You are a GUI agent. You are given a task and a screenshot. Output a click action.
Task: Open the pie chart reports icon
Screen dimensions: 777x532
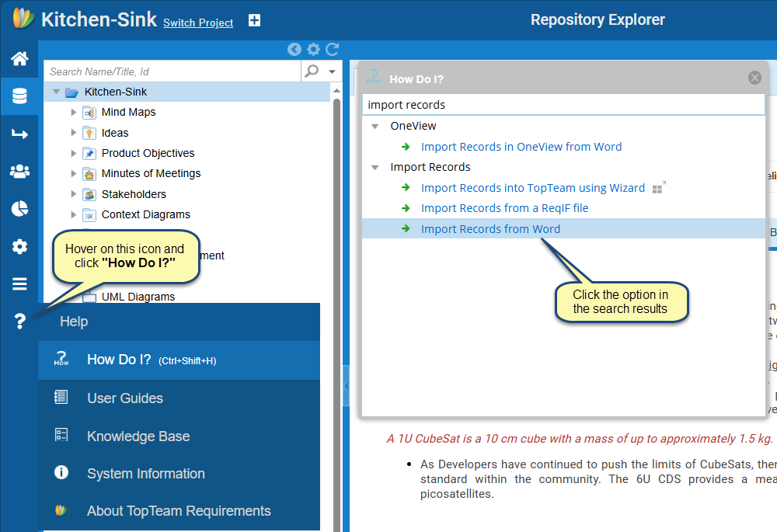pos(20,209)
